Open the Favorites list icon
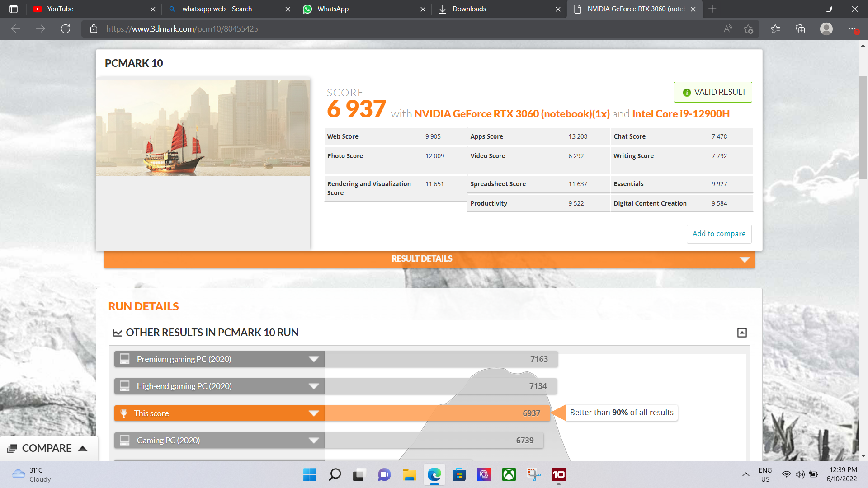Viewport: 868px width, 488px height. point(775,29)
